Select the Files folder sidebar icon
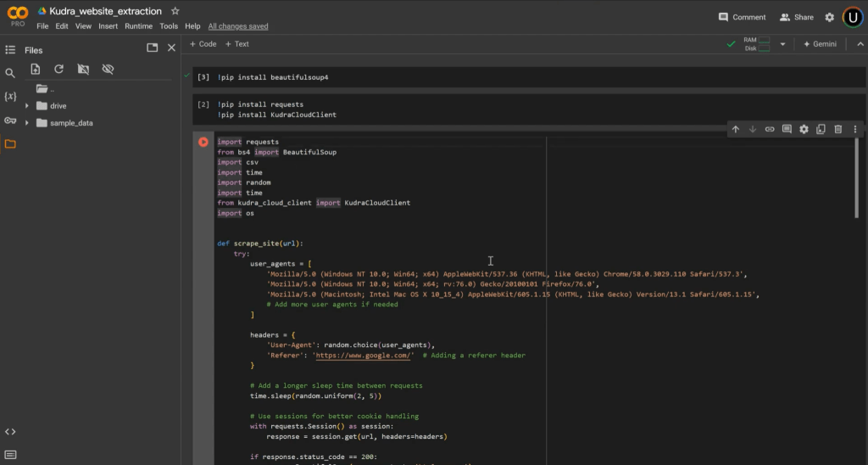 [x=10, y=144]
